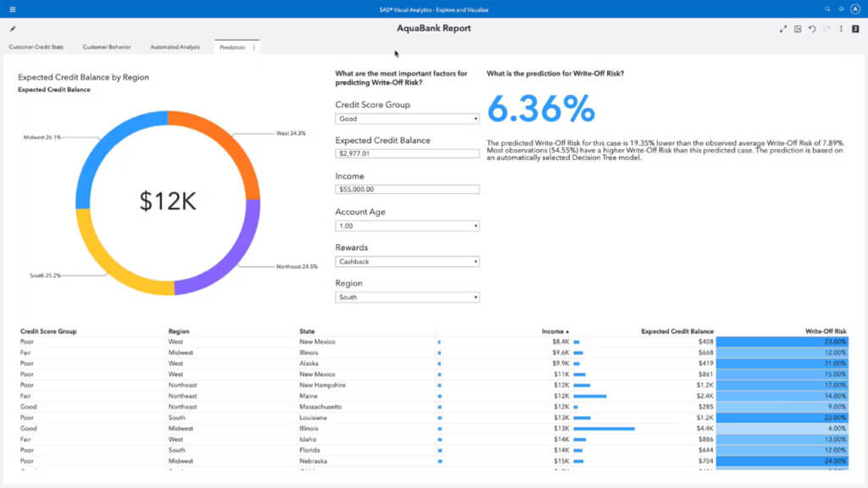This screenshot has width=868, height=488.
Task: Click the long balance bar in Illinois $13K row
Action: coord(604,429)
